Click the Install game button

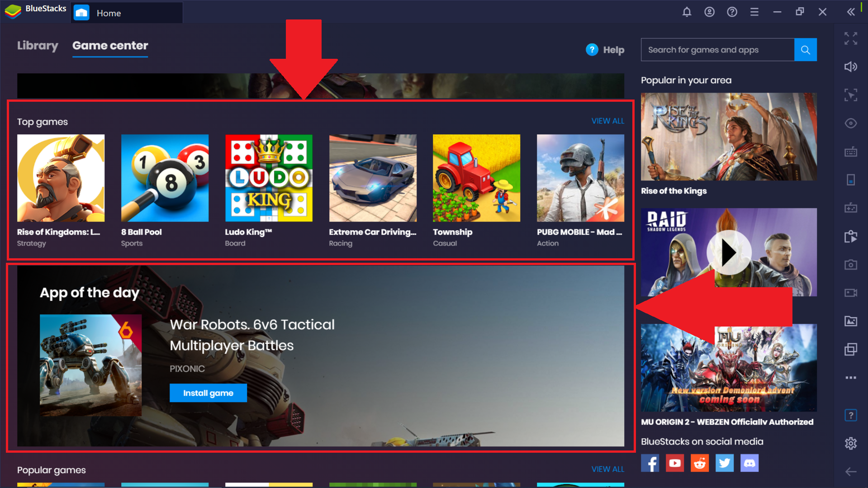208,393
